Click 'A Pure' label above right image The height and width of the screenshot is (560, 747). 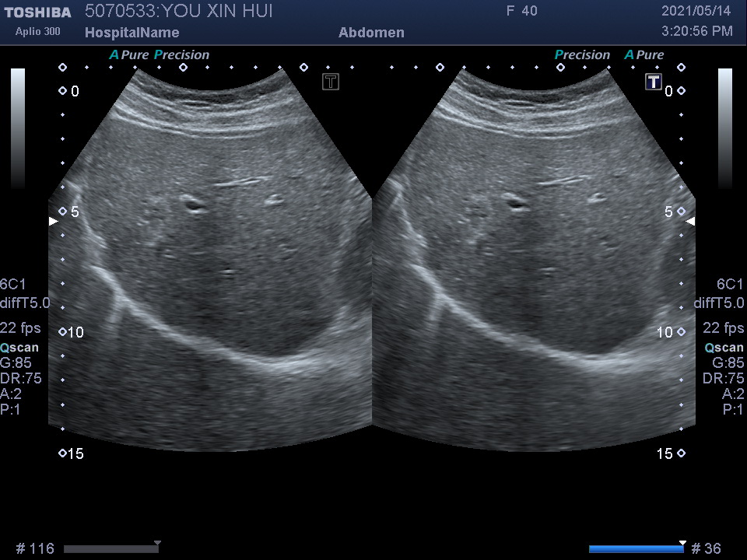pos(644,54)
